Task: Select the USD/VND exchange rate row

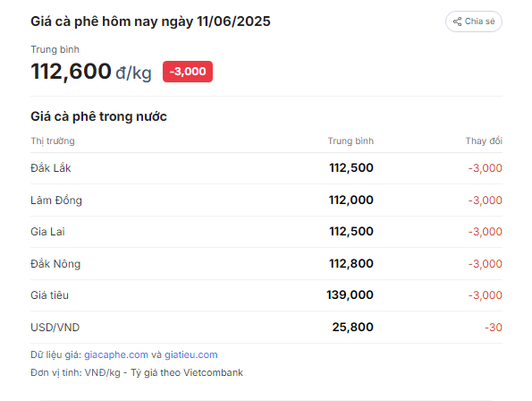Action: tap(266, 327)
